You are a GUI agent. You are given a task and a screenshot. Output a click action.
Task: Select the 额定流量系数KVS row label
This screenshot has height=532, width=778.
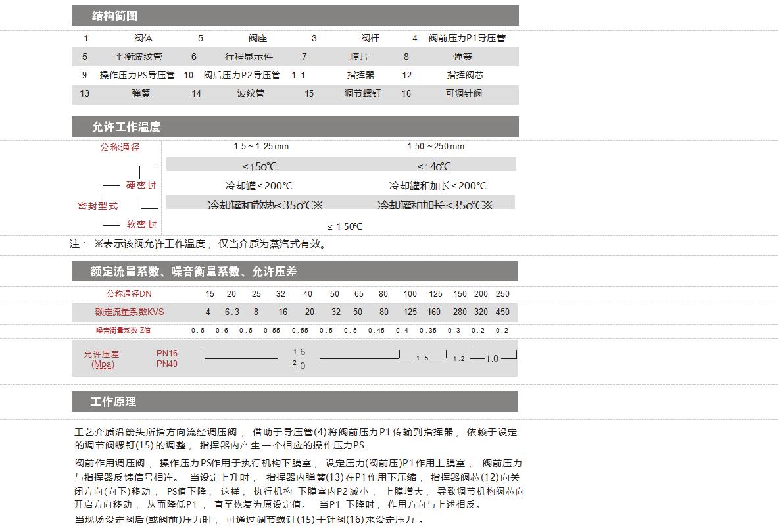point(130,312)
